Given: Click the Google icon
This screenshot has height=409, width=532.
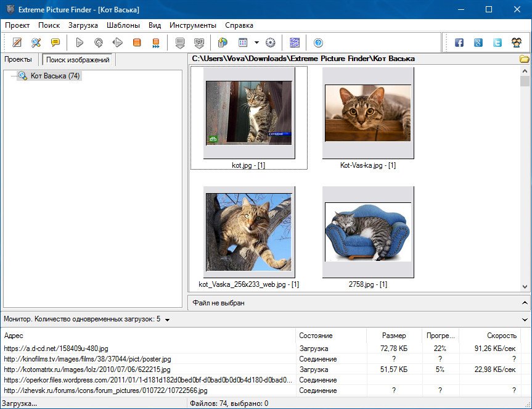Looking at the screenshot, I should coord(478,43).
